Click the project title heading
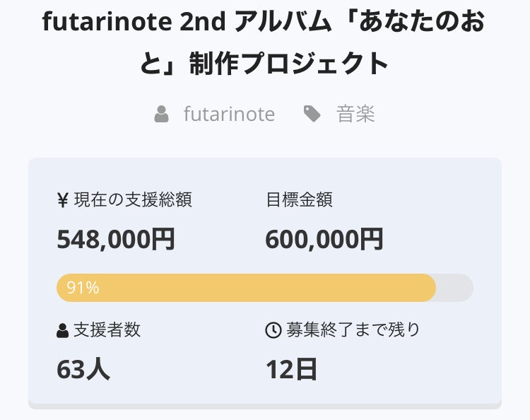The width and height of the screenshot is (530, 420). pos(264,42)
